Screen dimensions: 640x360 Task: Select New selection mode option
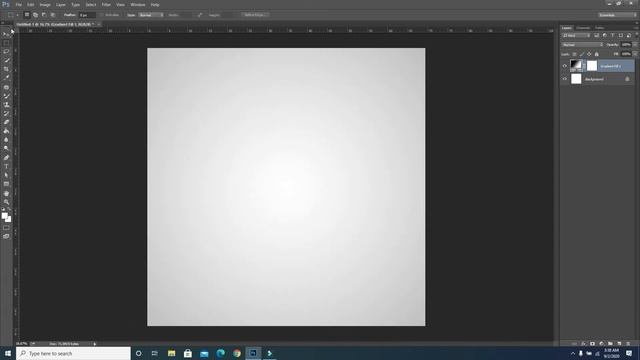point(27,15)
